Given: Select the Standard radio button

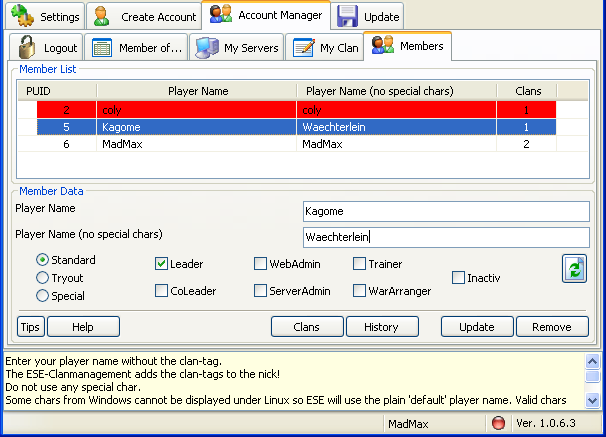Looking at the screenshot, I should 42,260.
